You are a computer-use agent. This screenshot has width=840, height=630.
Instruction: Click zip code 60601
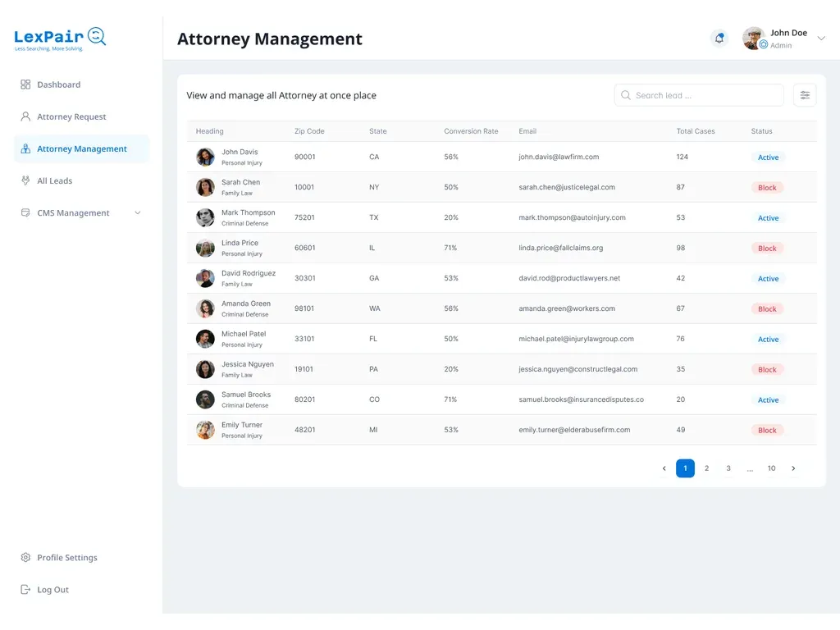[x=305, y=248]
